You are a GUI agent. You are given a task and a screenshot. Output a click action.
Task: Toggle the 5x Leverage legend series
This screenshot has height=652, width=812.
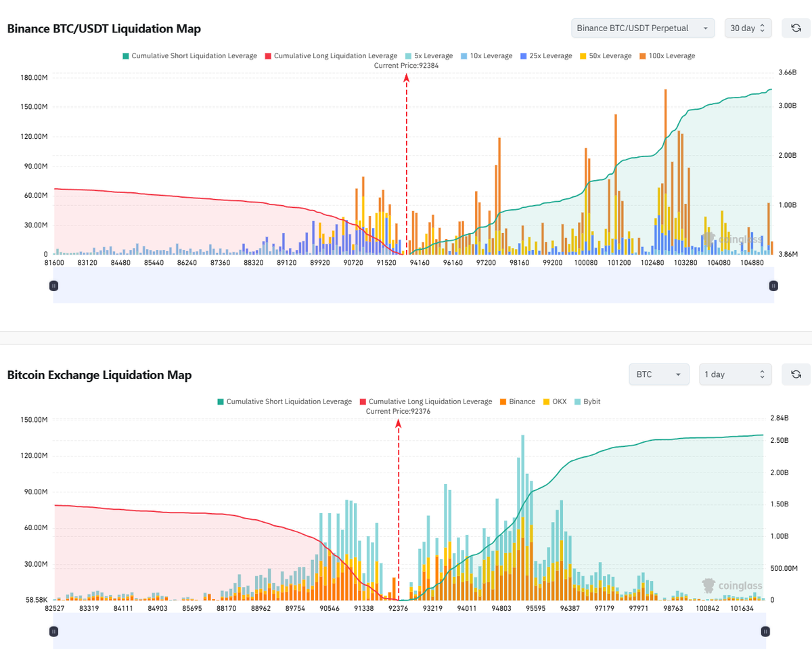click(428, 56)
